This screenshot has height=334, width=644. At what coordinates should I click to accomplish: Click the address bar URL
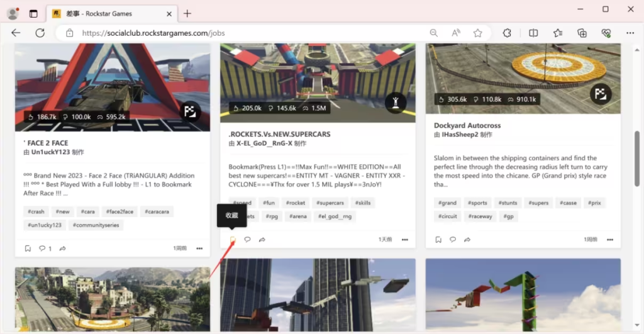153,33
